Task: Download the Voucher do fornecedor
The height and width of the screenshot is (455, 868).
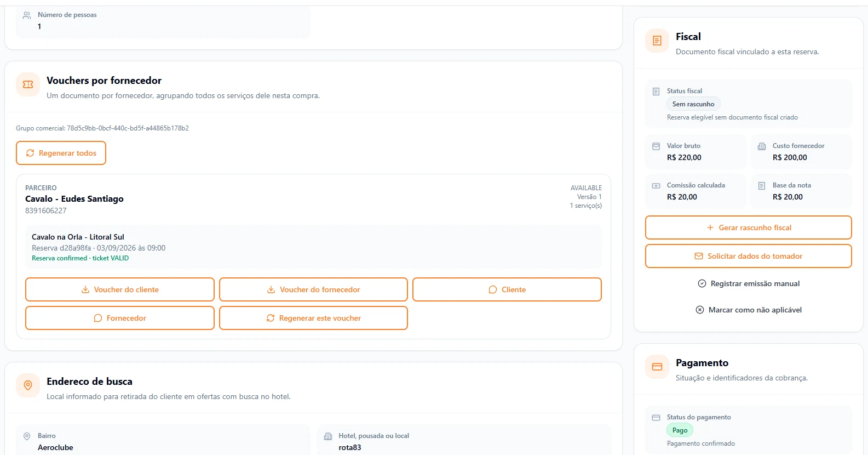Action: [313, 289]
